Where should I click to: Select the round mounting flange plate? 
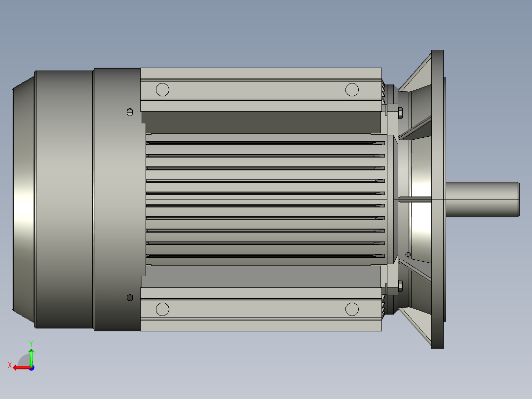click(x=437, y=199)
